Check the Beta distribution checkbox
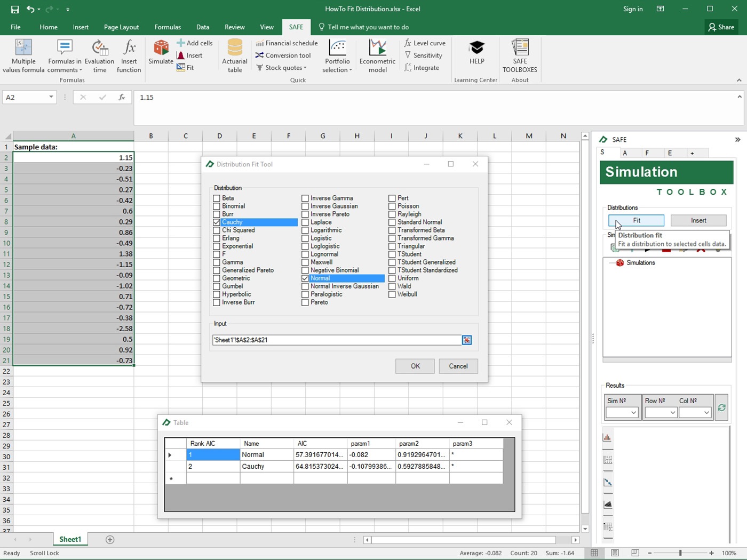The image size is (747, 560). coord(217,198)
